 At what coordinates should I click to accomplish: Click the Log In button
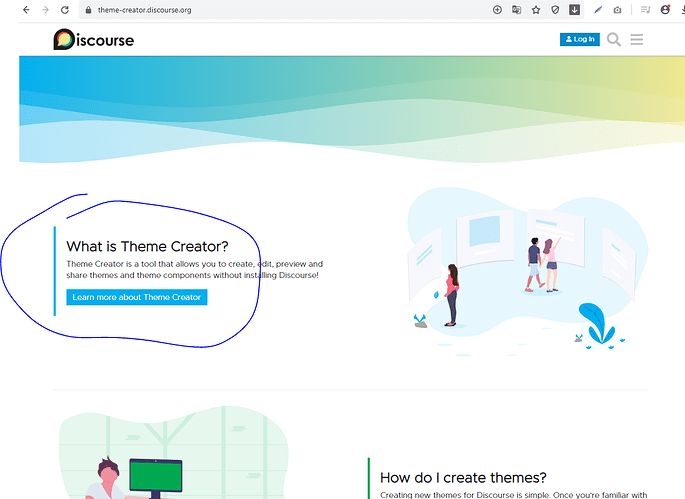(580, 39)
